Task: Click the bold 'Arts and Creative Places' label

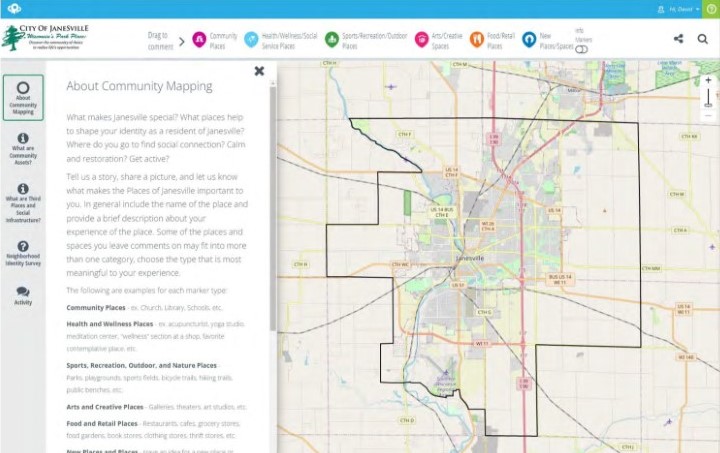Action: pos(105,407)
